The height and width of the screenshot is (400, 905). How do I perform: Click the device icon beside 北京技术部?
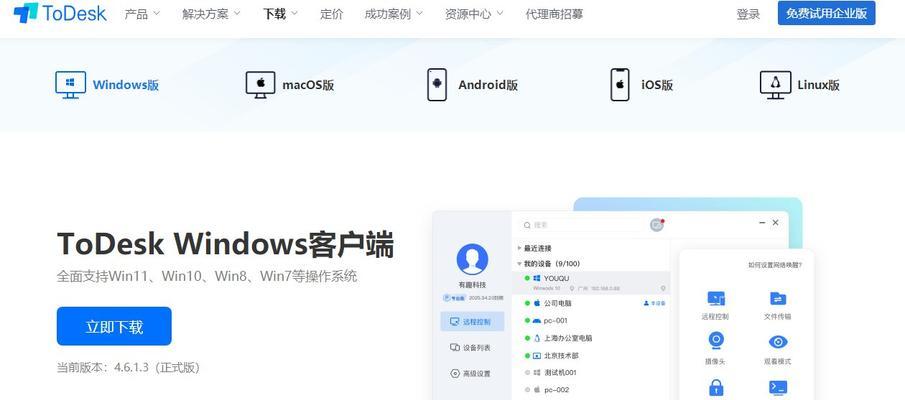pos(536,356)
